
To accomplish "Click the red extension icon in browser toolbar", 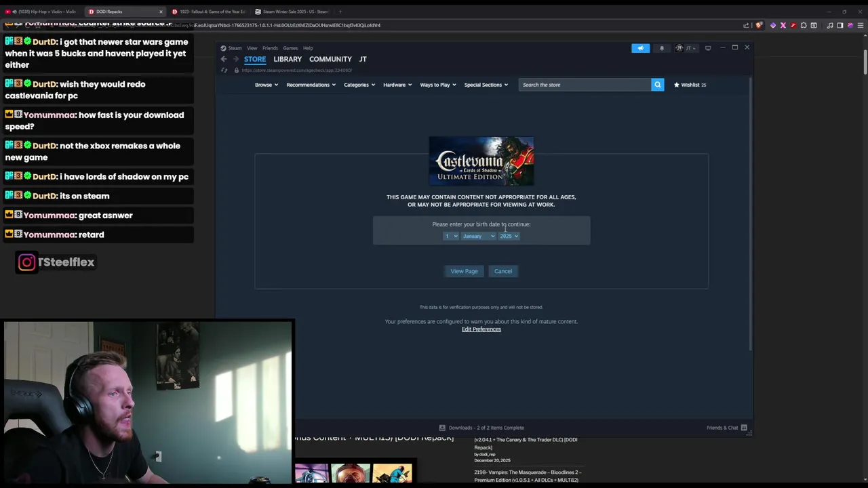I will [793, 26].
